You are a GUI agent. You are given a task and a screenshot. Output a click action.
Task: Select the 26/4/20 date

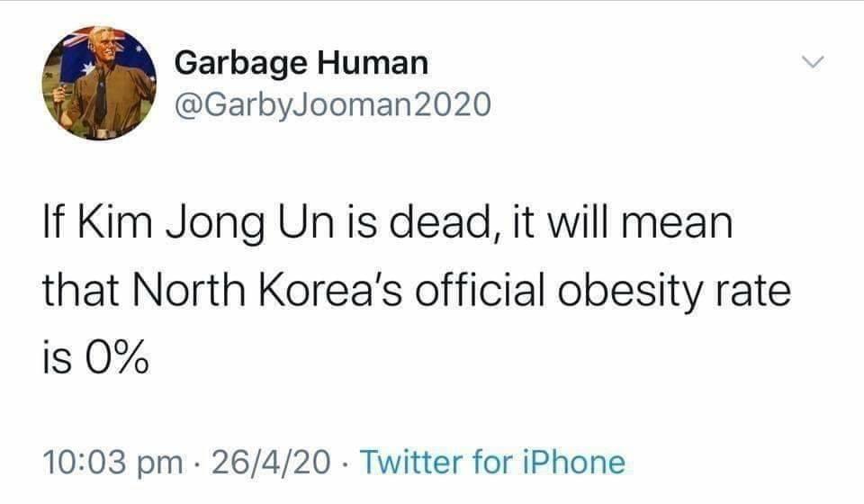pyautogui.click(x=271, y=462)
